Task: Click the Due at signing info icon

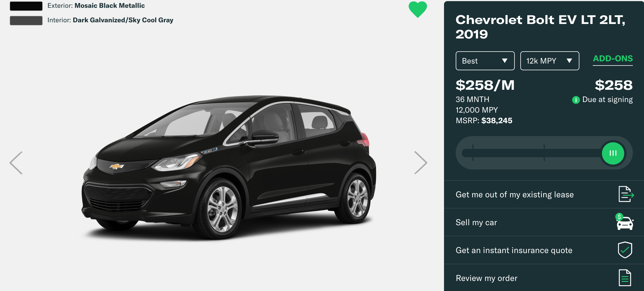Action: click(576, 100)
